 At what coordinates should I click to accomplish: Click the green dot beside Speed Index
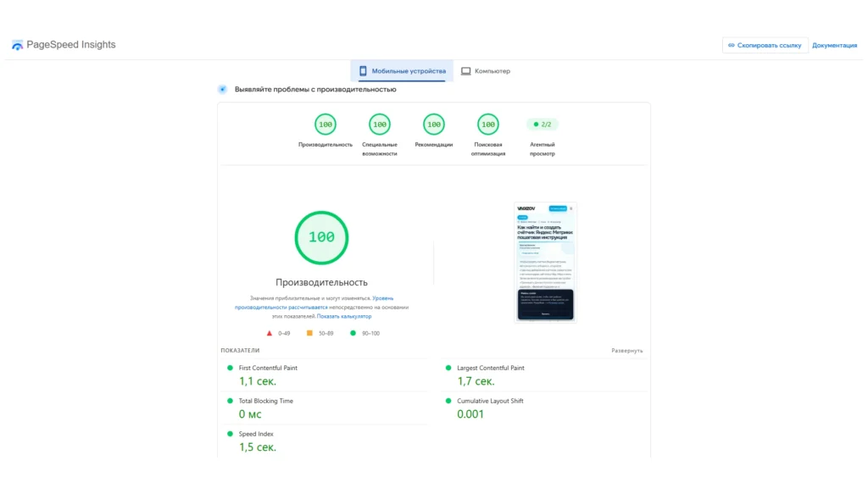[x=231, y=435]
